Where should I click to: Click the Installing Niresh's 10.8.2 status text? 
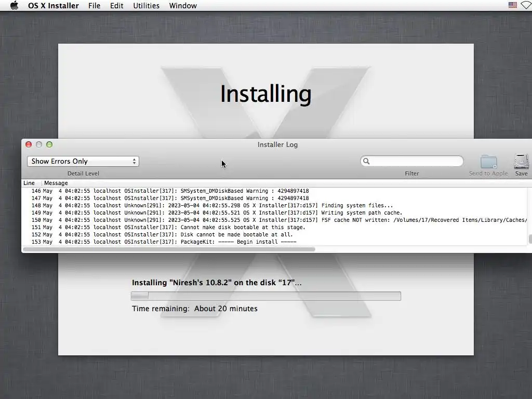point(217,283)
